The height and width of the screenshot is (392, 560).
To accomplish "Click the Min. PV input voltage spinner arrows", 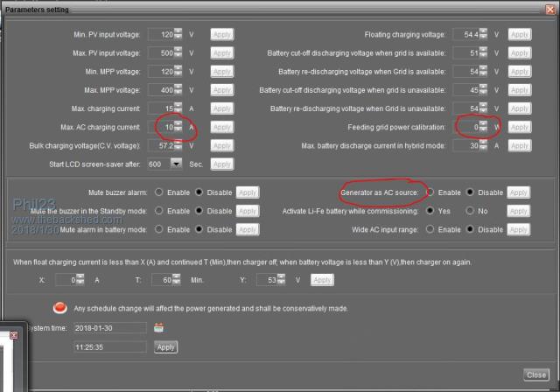I will (178, 34).
